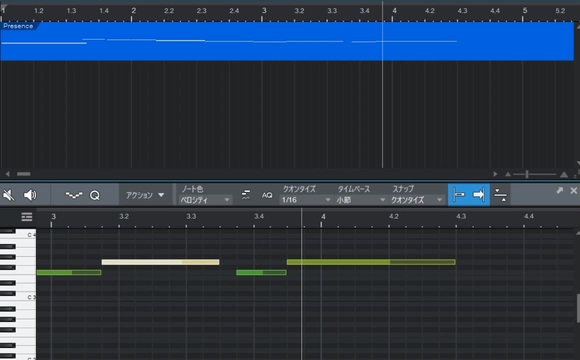This screenshot has height=360, width=580.
Task: Select the short green note near 3.4
Action: pos(261,272)
